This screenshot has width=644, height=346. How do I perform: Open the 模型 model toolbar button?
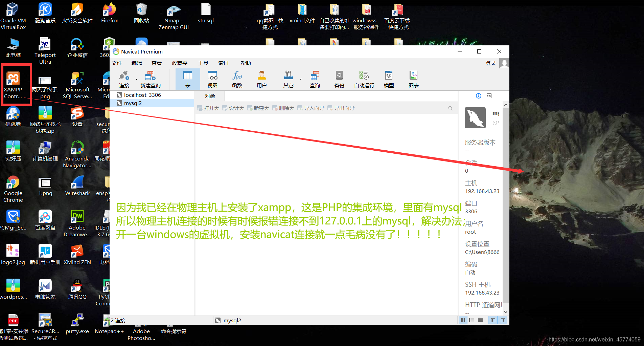pos(389,79)
